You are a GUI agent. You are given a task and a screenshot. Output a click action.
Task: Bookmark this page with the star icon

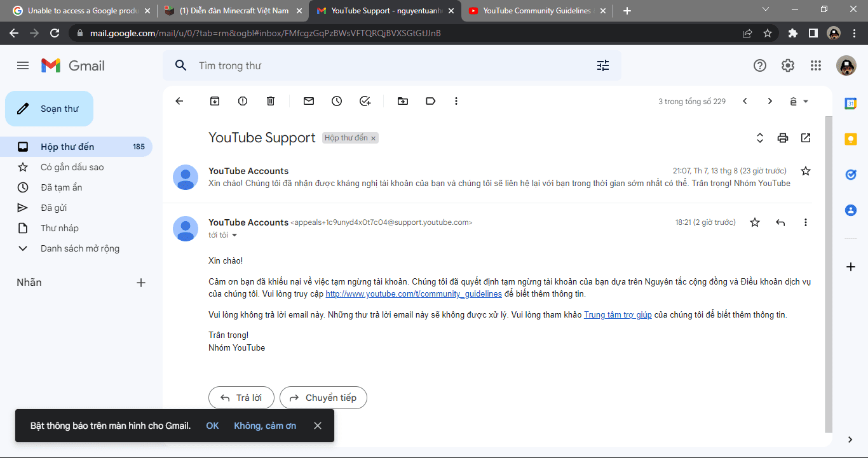click(x=768, y=33)
